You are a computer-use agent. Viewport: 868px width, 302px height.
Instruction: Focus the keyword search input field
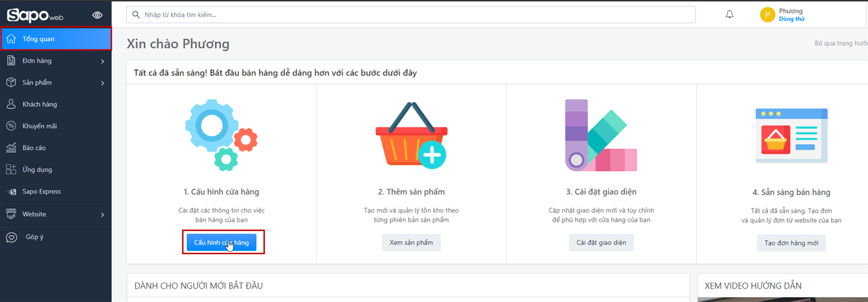[x=411, y=15]
